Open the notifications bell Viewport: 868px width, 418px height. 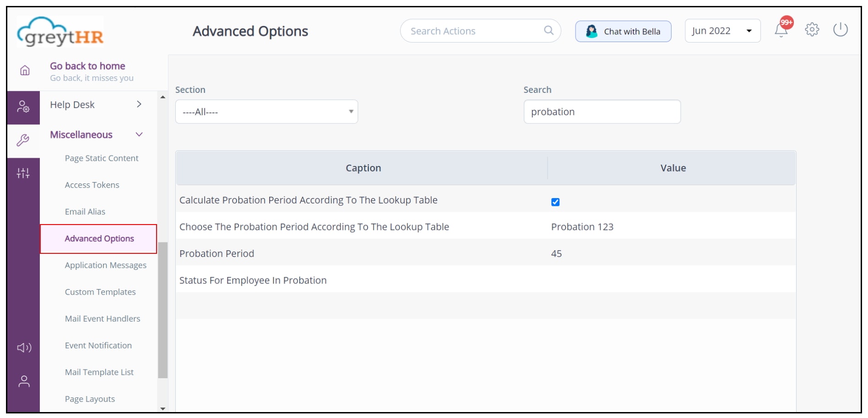781,30
